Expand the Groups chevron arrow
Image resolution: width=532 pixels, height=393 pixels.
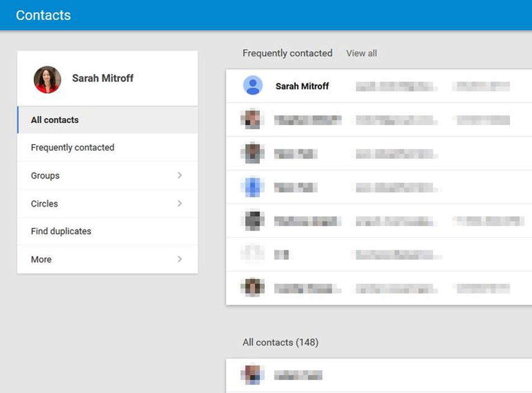(x=180, y=175)
